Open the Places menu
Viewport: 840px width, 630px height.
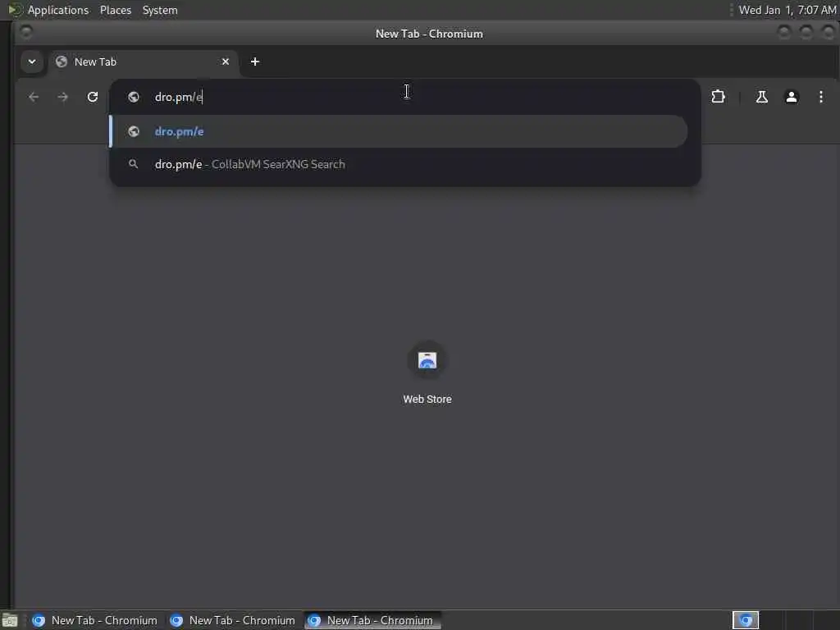click(115, 10)
